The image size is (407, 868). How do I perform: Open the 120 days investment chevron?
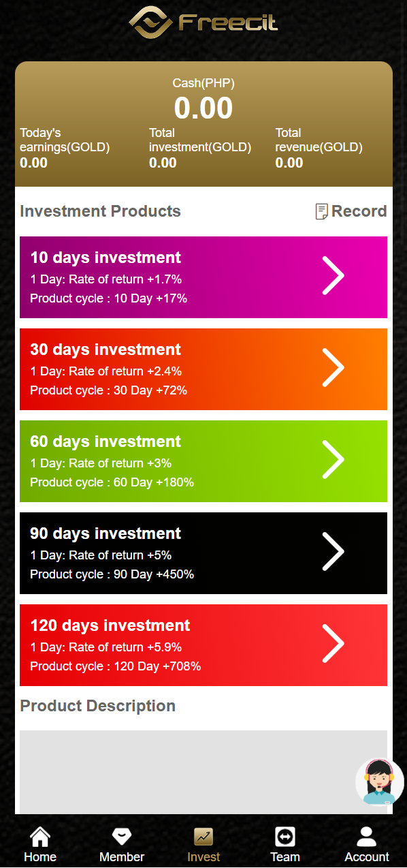pyautogui.click(x=333, y=644)
